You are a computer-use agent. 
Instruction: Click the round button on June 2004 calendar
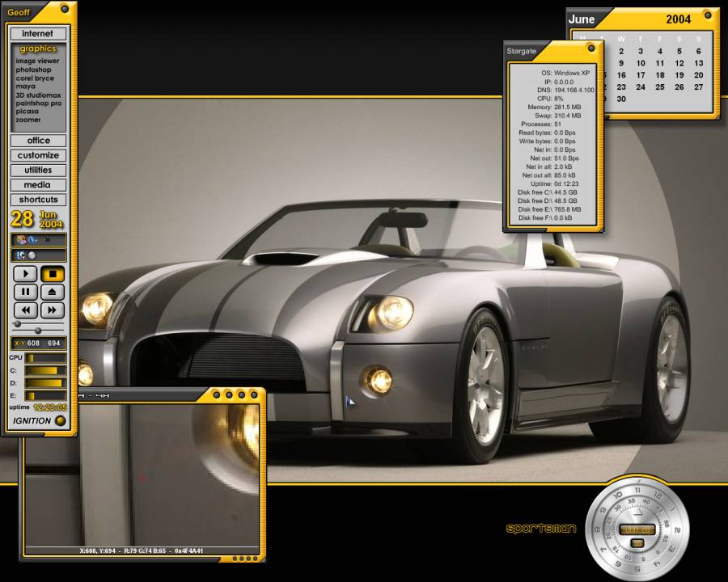tap(708, 15)
